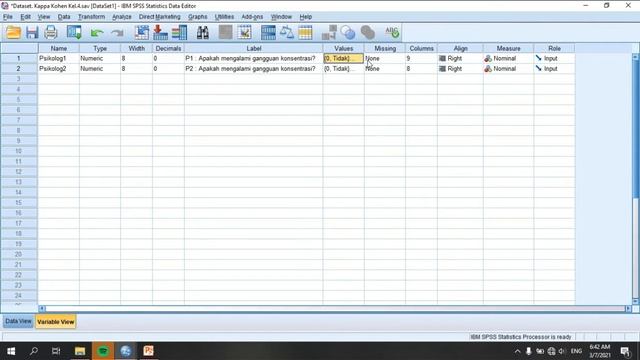Open the Add-ons menu
This screenshot has width=640, height=360.
pyautogui.click(x=252, y=17)
